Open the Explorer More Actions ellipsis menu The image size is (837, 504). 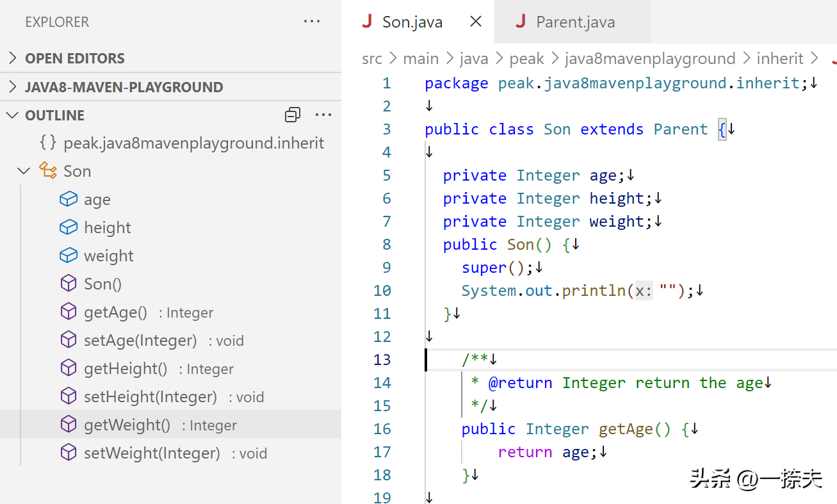pyautogui.click(x=312, y=21)
